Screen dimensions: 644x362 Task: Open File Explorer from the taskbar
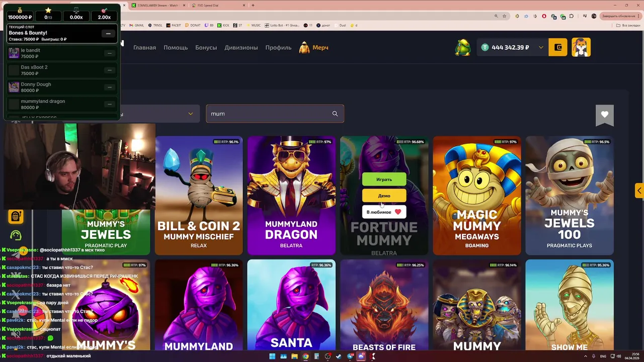tap(294, 356)
